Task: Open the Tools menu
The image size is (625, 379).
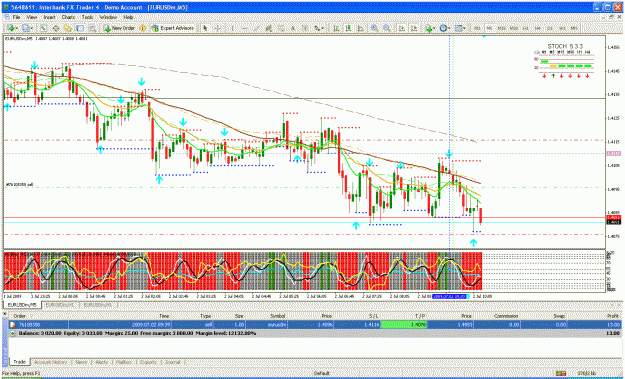Action: click(x=87, y=17)
